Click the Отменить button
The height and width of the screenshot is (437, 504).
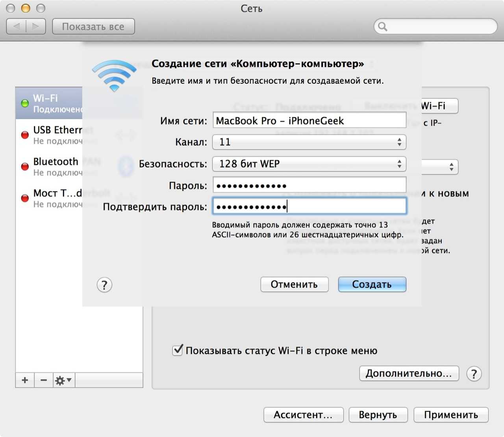point(294,284)
